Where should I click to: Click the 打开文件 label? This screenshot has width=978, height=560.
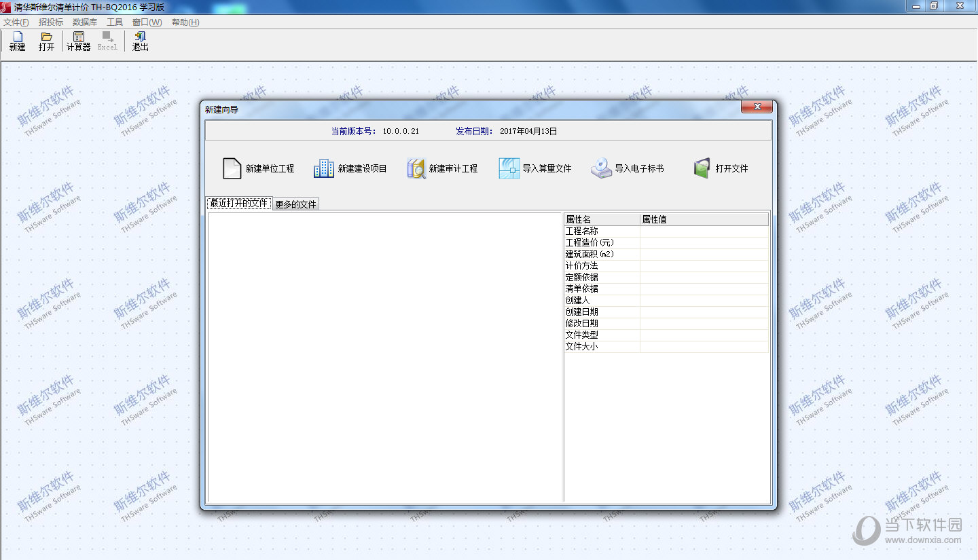coord(731,168)
